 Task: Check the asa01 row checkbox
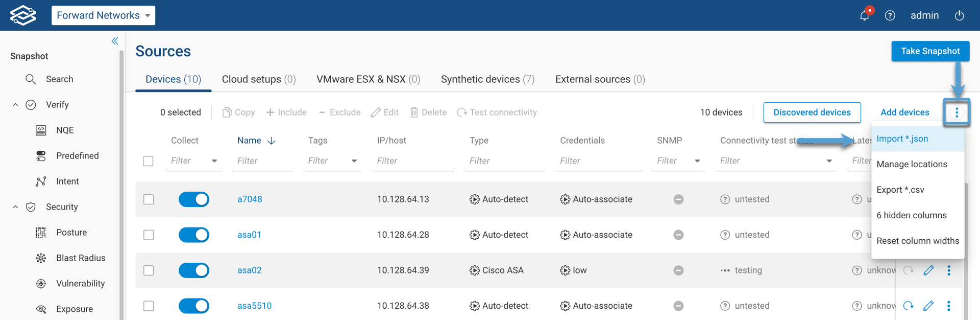(x=149, y=235)
